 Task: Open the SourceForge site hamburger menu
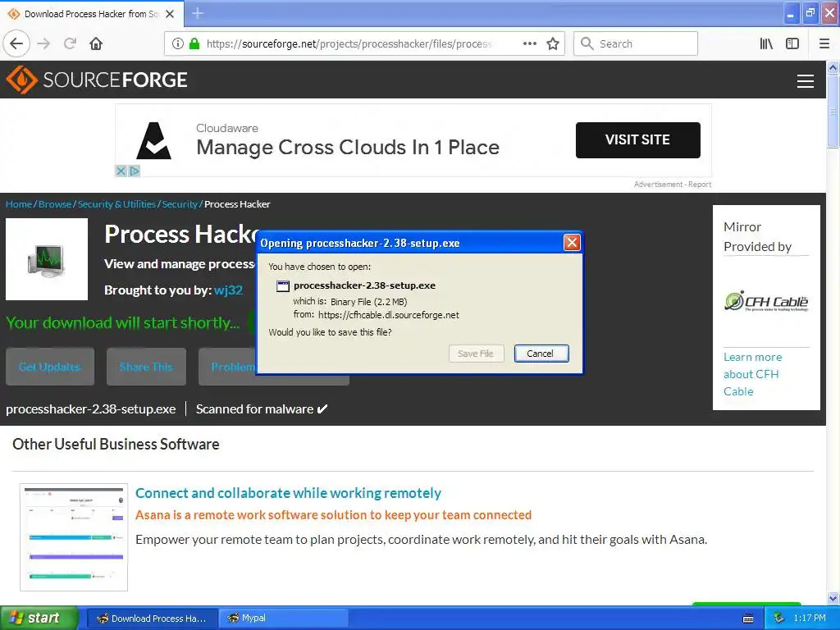pyautogui.click(x=806, y=81)
